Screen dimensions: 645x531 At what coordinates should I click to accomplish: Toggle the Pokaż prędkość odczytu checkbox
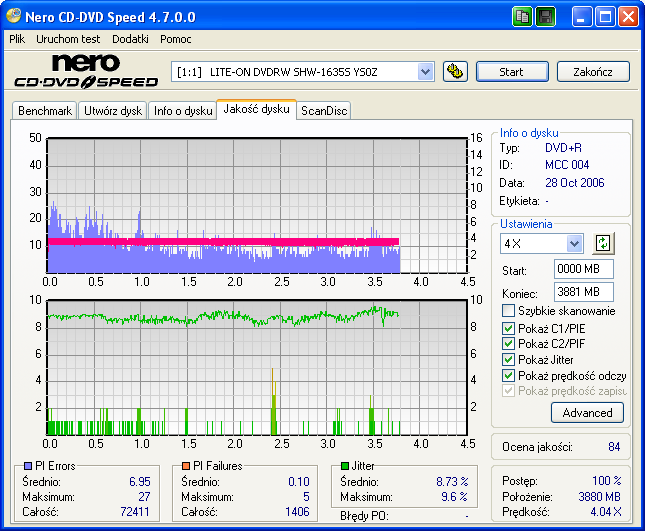[508, 375]
